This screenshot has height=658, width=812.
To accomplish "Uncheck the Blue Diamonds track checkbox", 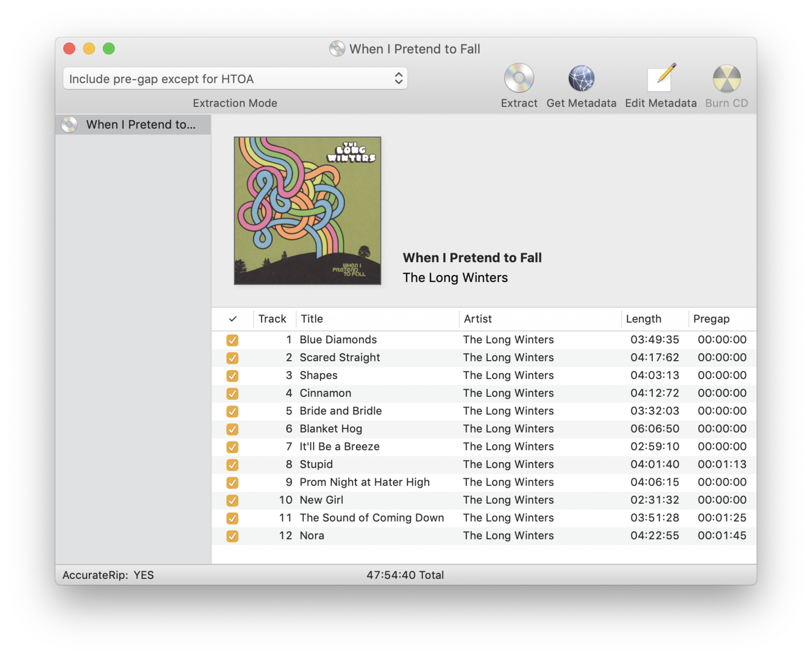I will 232,340.
